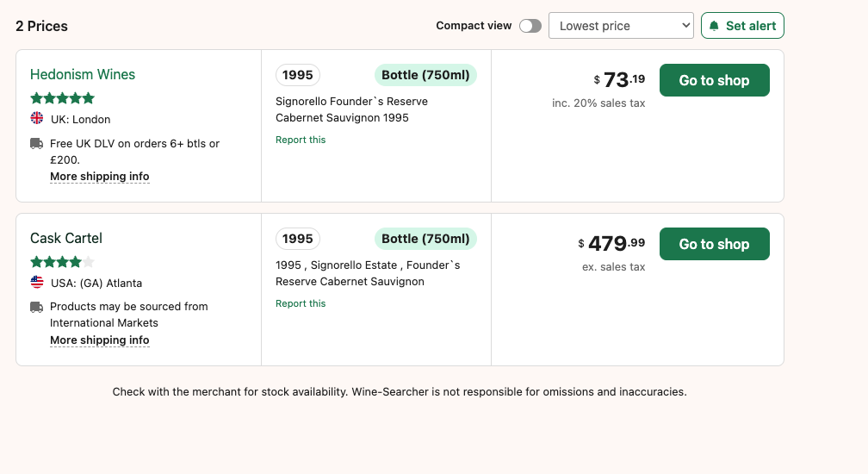Expand More shipping info for Cask Cartel
868x474 pixels.
pos(100,340)
